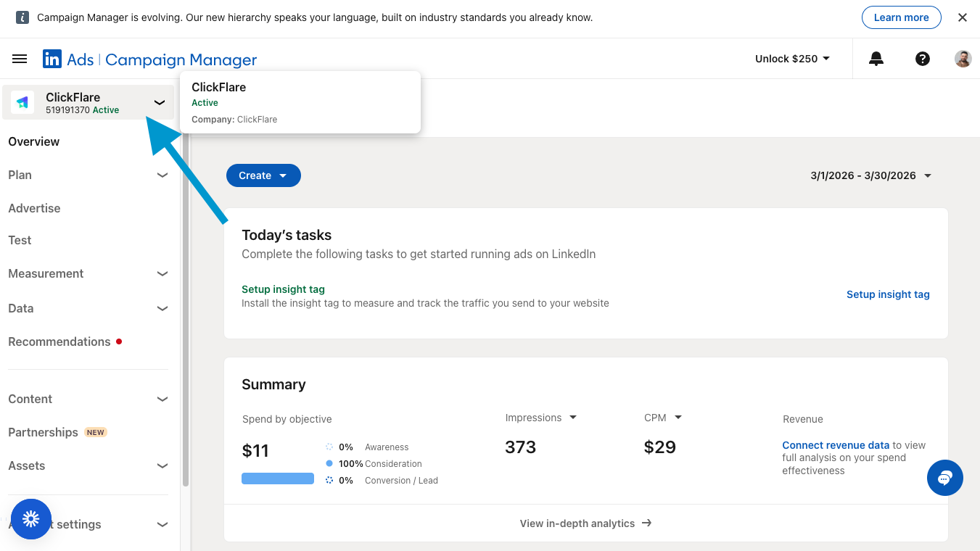Click the ClickFlare account logo icon

pyautogui.click(x=22, y=103)
